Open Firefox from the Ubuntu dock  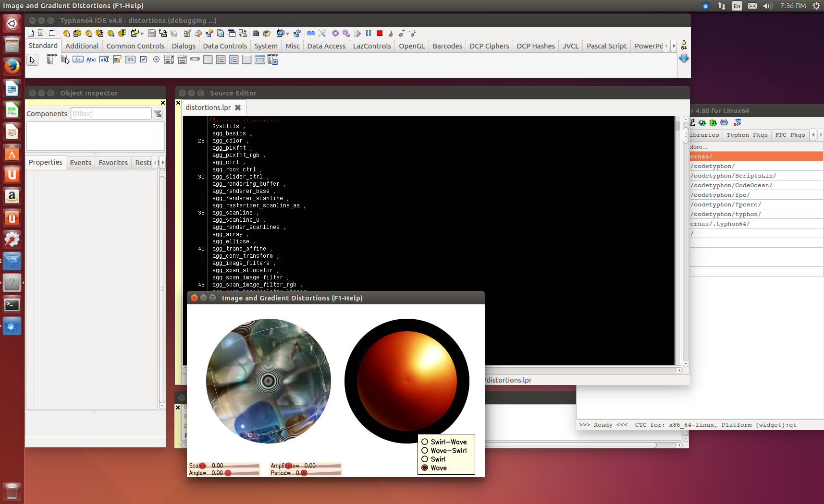12,66
